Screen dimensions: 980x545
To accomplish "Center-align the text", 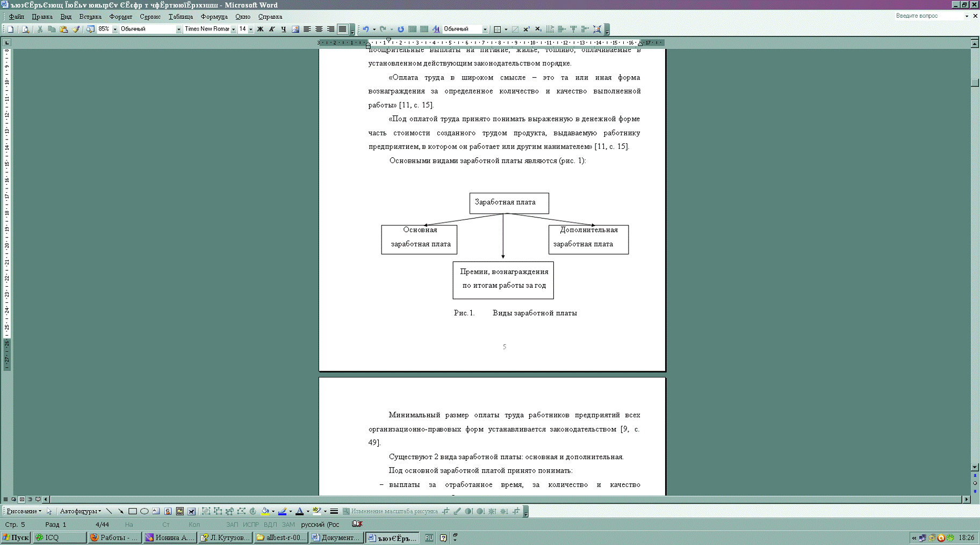I will tap(319, 29).
